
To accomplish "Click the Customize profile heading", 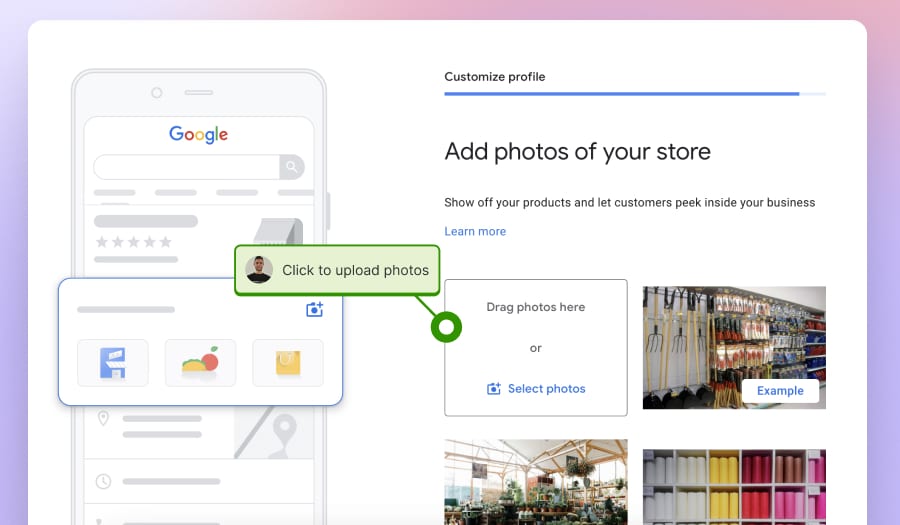I will [495, 77].
